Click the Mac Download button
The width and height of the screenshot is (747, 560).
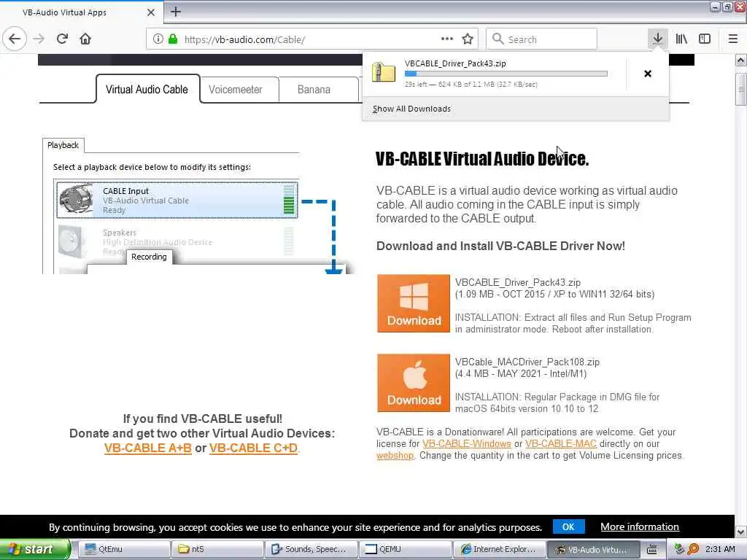pos(414,383)
